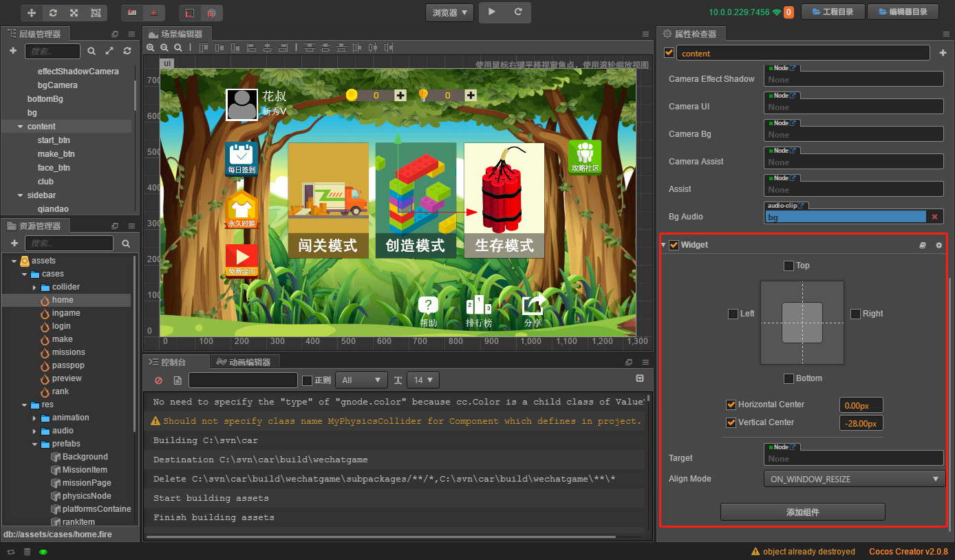
Task: Refresh the hierarchy manager tree
Action: point(128,51)
